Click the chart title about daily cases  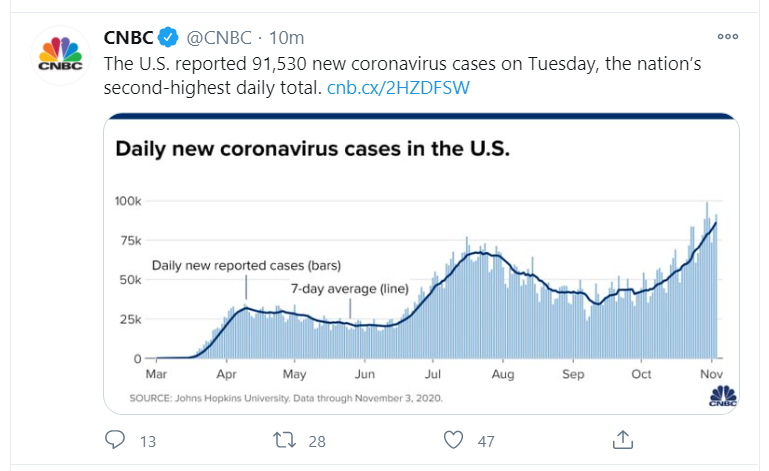[313, 151]
